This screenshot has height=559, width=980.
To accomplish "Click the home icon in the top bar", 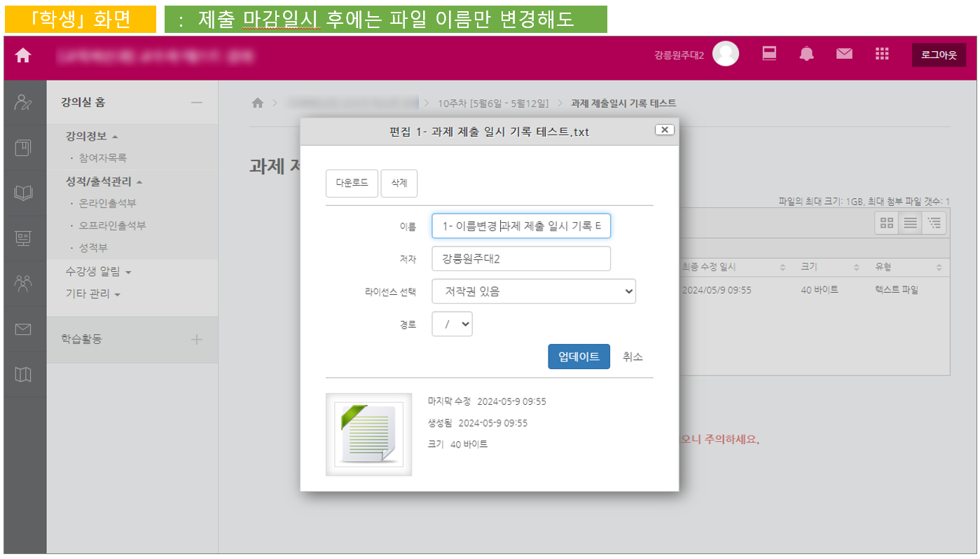I will (23, 55).
